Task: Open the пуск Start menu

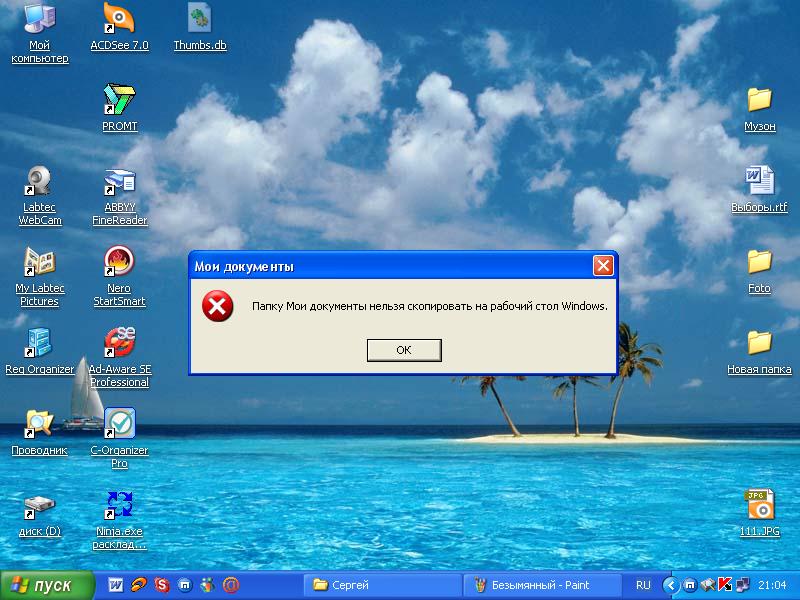Action: (x=47, y=585)
